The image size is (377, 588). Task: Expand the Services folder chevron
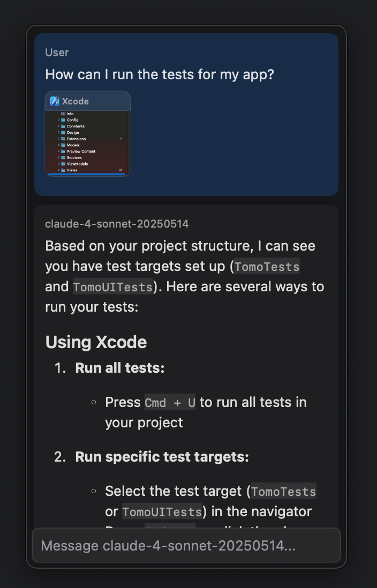point(58,157)
